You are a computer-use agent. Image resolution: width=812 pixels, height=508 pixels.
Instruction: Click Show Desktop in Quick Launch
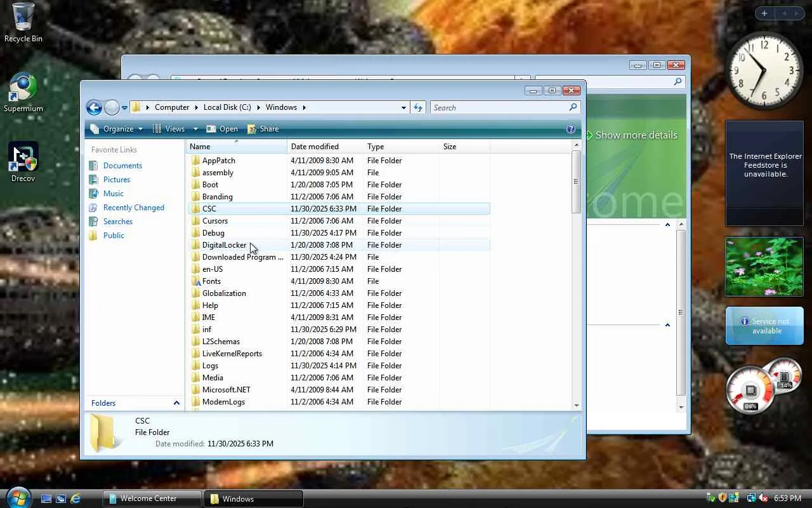(46, 498)
